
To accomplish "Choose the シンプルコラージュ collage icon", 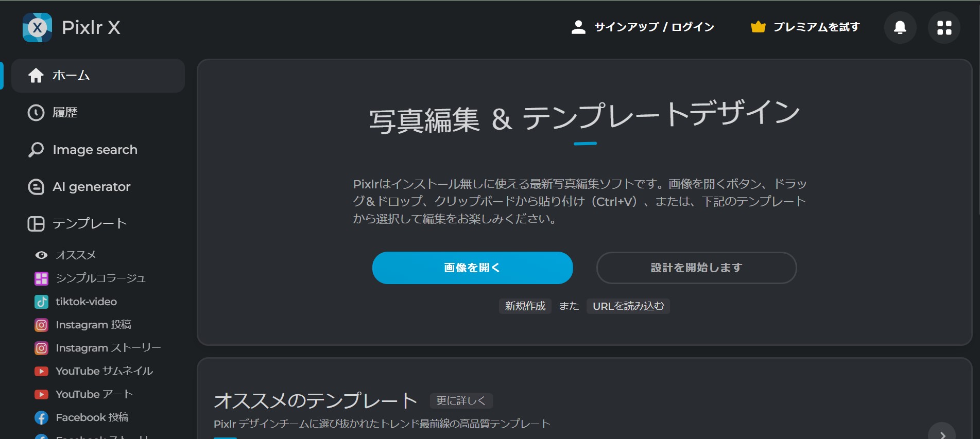I will point(41,278).
